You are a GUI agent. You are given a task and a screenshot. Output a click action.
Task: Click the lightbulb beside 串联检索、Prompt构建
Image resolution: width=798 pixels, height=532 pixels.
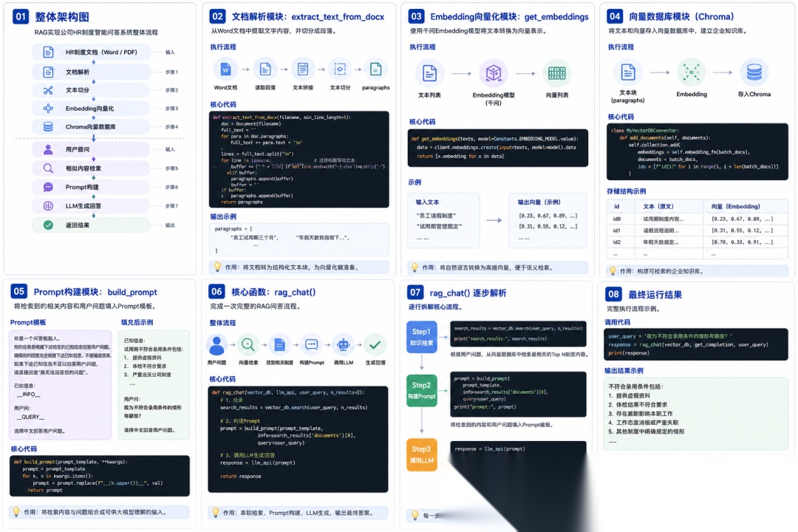(x=215, y=512)
